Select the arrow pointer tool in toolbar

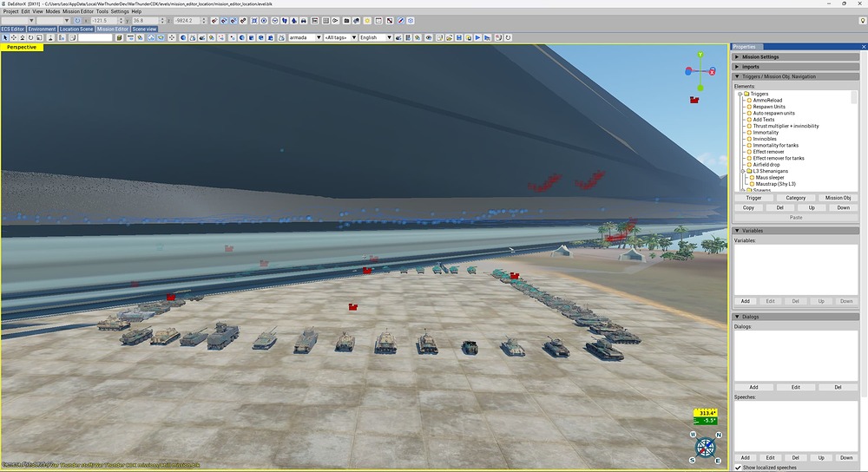click(5, 37)
